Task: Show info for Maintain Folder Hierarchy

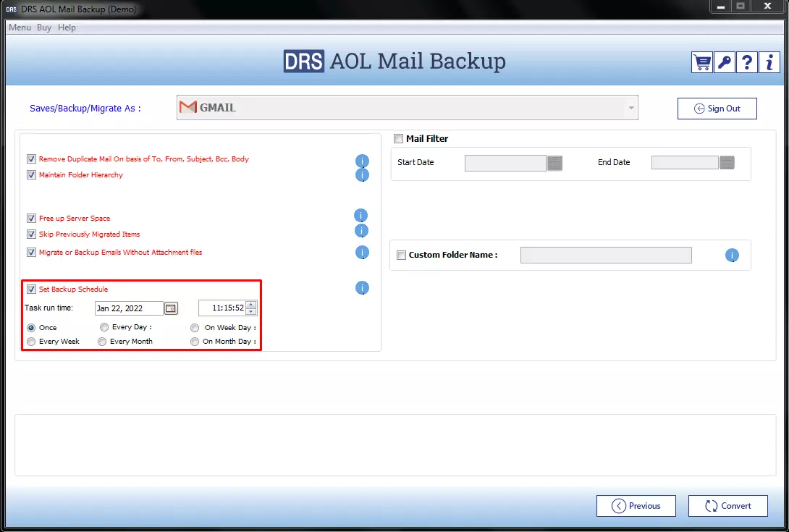Action: (363, 174)
